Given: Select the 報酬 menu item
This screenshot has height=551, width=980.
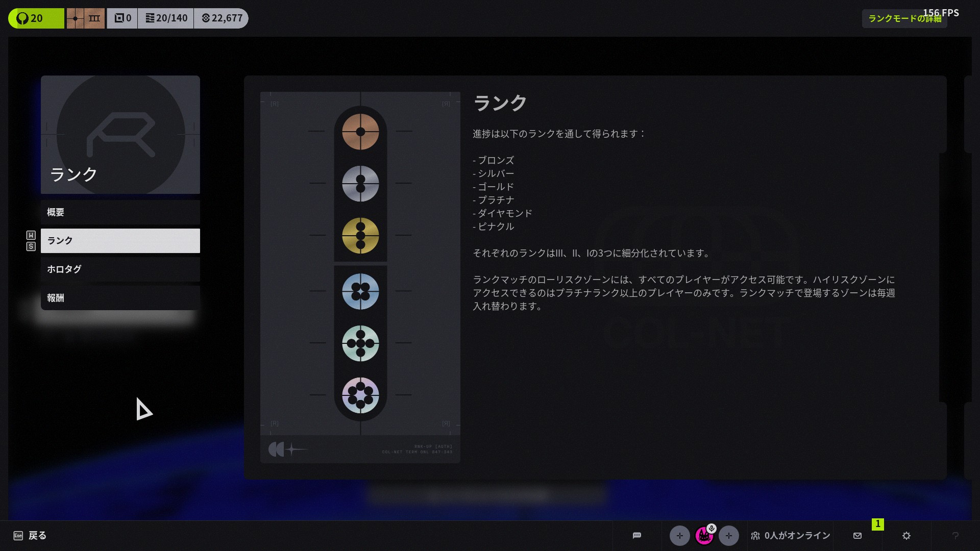Looking at the screenshot, I should [120, 298].
